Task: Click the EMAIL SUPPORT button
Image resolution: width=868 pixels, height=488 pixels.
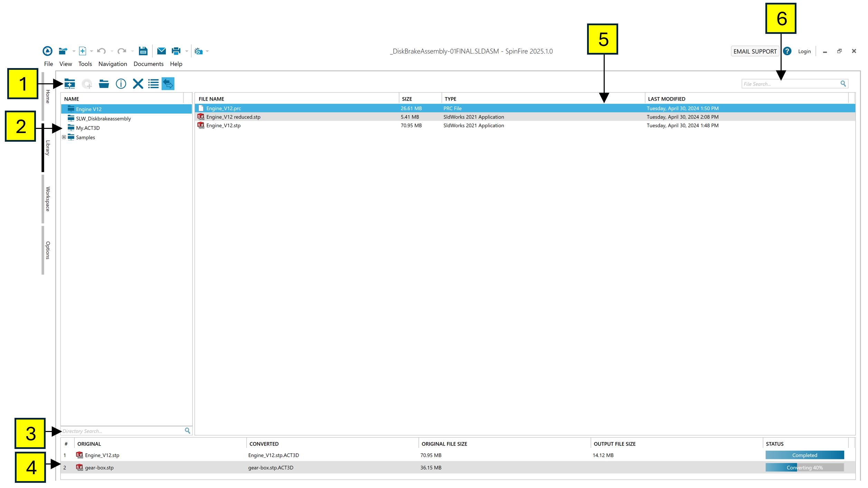Action: 755,51
